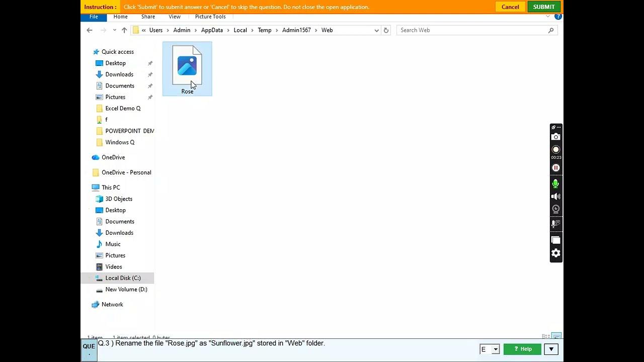Image resolution: width=644 pixels, height=362 pixels.
Task: Click the search magnifier icon
Action: pyautogui.click(x=551, y=30)
